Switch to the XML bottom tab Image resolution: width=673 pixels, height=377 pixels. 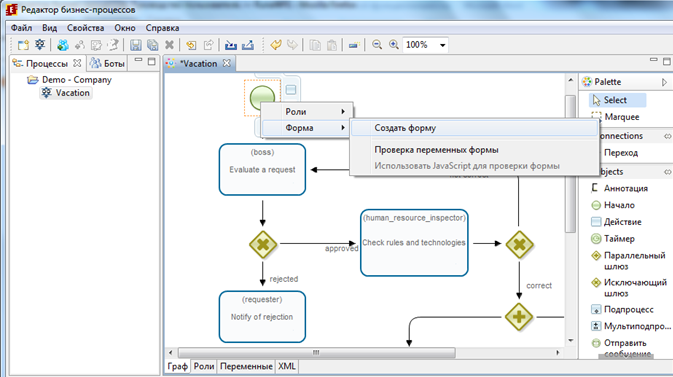[x=287, y=366]
